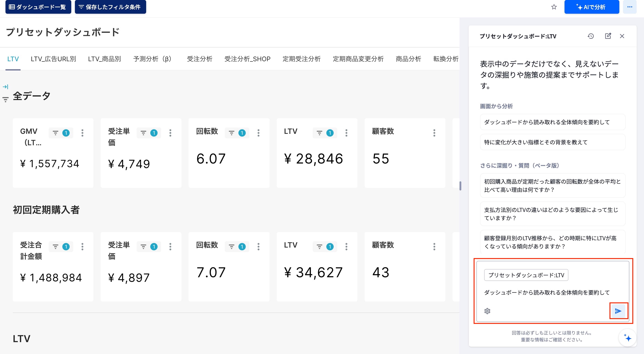Send the AI chat message

(x=618, y=311)
